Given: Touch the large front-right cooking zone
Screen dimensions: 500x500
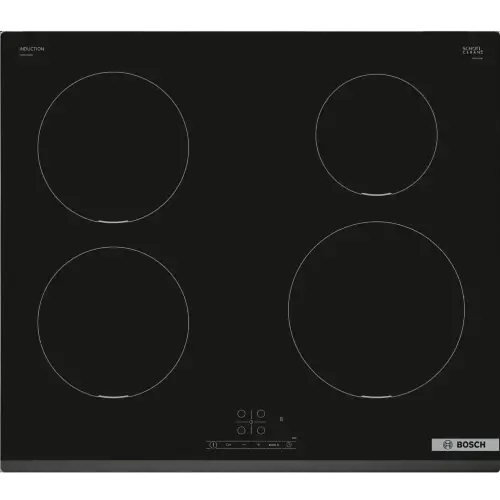Looking at the screenshot, I should 376,310.
